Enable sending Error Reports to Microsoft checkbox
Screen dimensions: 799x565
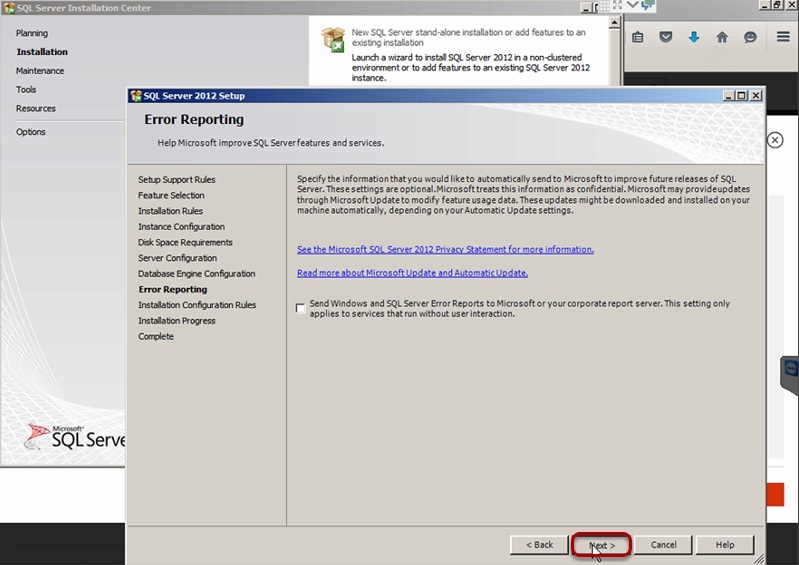[300, 308]
